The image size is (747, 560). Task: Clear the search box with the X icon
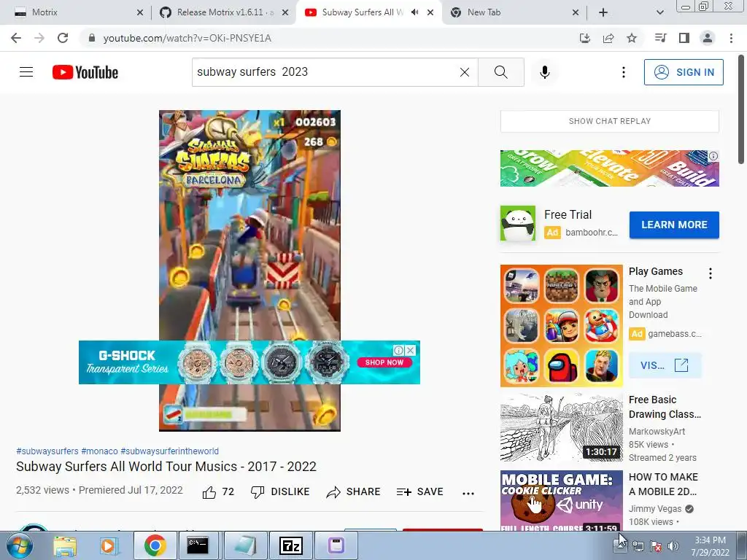click(465, 72)
